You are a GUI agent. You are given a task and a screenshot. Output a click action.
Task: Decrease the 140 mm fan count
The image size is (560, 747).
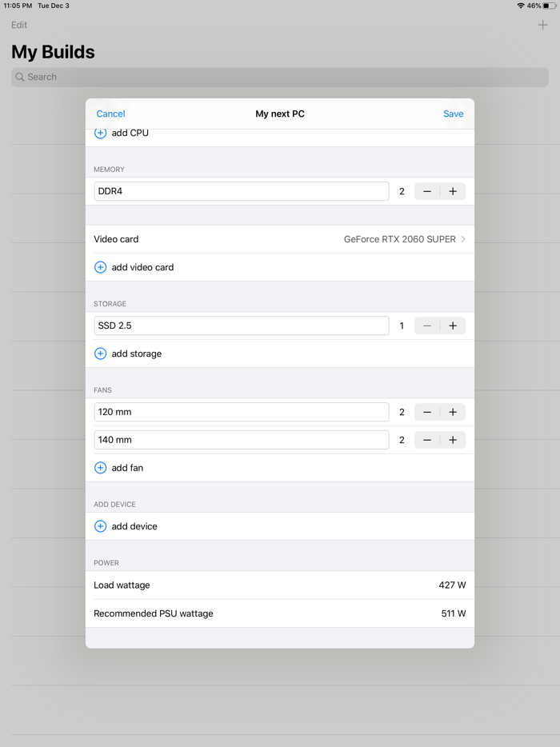(x=426, y=439)
